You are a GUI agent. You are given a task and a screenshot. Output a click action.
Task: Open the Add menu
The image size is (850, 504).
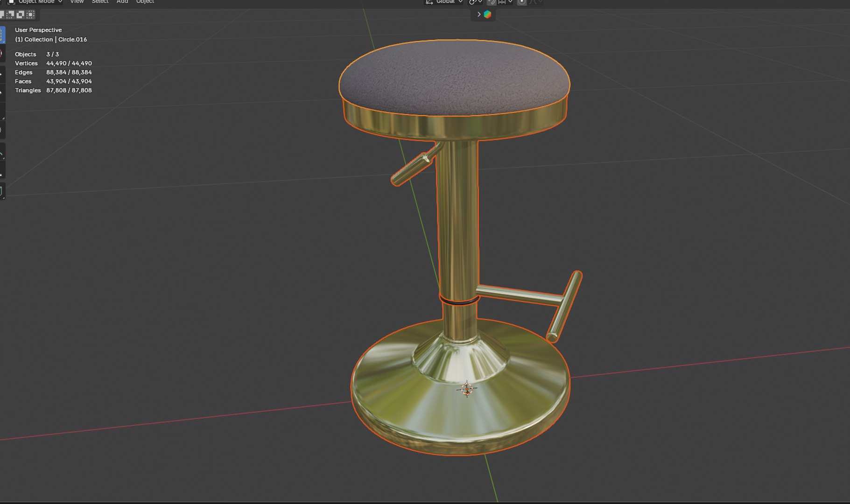click(122, 2)
